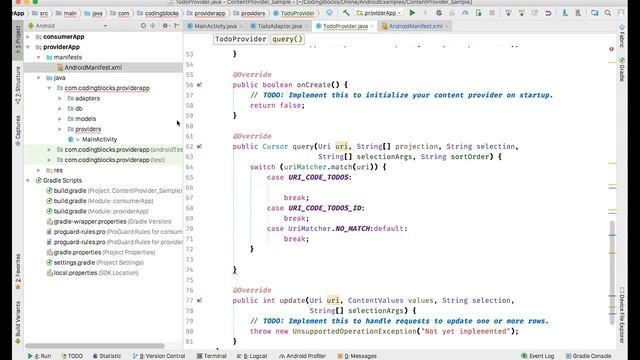Expand the res folder

(x=38, y=170)
